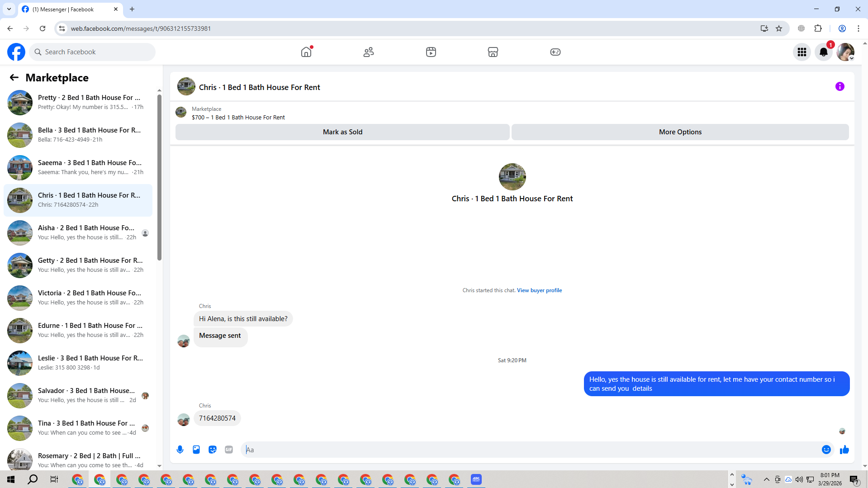
Task: Click the 'Hi Alena, is this still available?' message
Action: coord(243,319)
